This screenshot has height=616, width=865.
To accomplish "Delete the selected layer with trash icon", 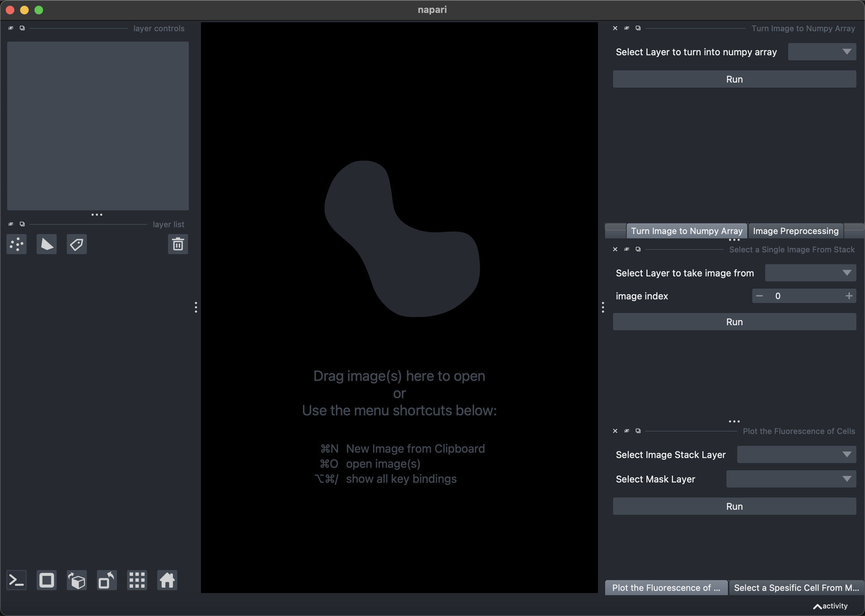I will 178,244.
